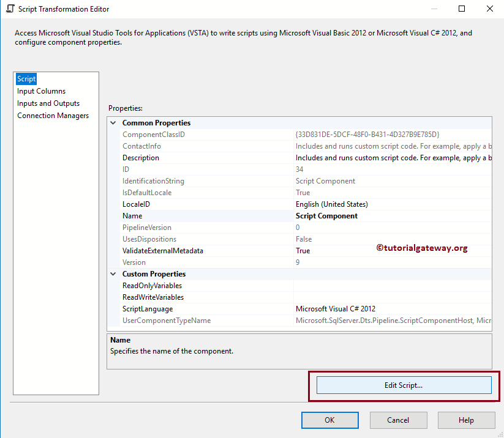Open the ScriptLanguage value dropdown
504x438 pixels.
tap(483, 308)
